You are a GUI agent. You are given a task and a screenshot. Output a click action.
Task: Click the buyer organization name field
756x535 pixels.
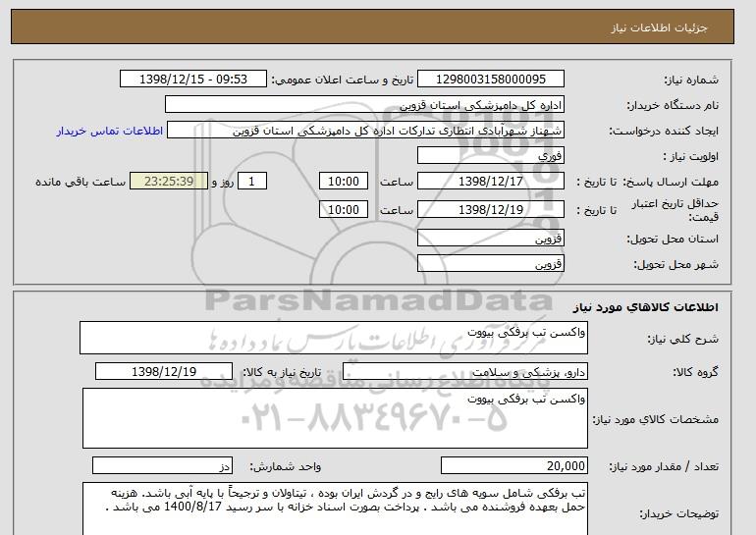364,105
